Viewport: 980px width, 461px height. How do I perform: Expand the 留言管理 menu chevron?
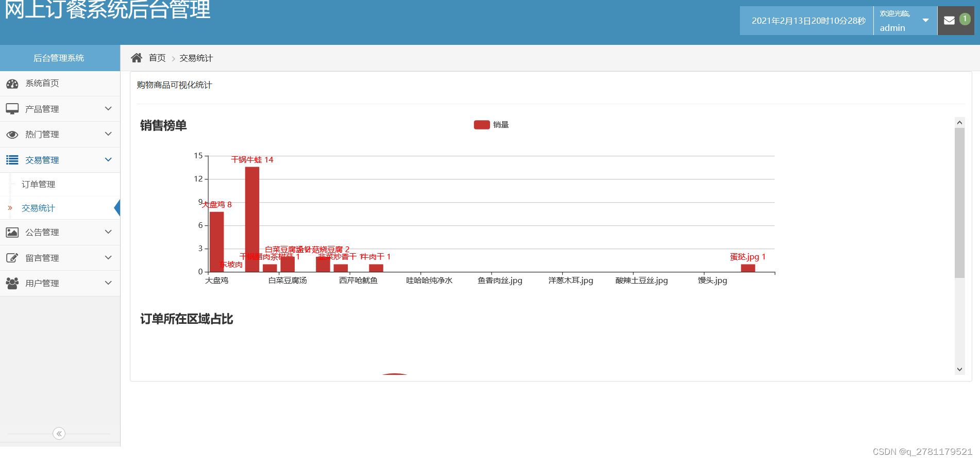tap(108, 257)
